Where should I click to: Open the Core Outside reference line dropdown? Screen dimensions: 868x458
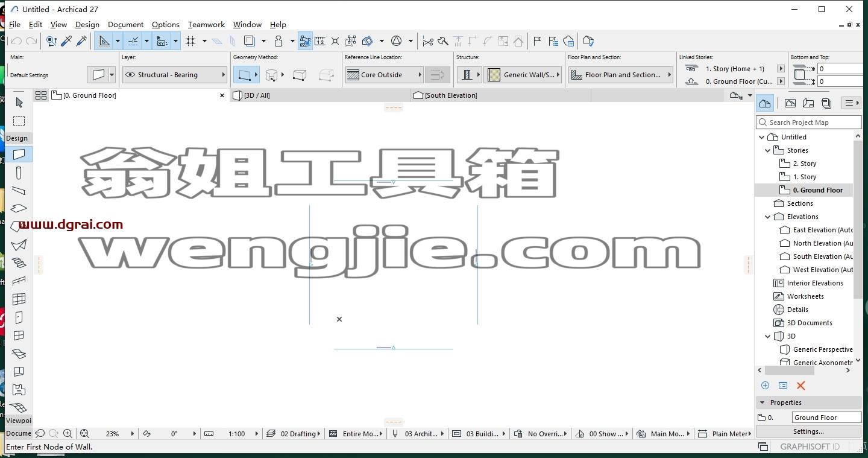click(384, 75)
